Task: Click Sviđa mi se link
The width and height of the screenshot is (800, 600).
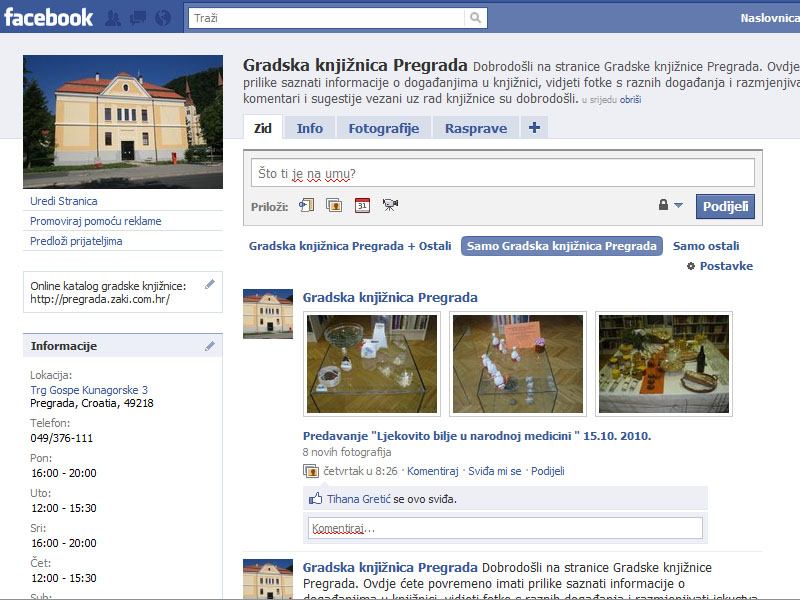Action: tap(494, 471)
